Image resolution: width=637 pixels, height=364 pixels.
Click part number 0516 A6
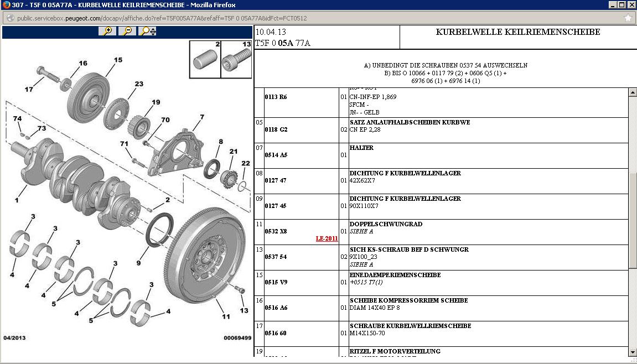point(276,308)
